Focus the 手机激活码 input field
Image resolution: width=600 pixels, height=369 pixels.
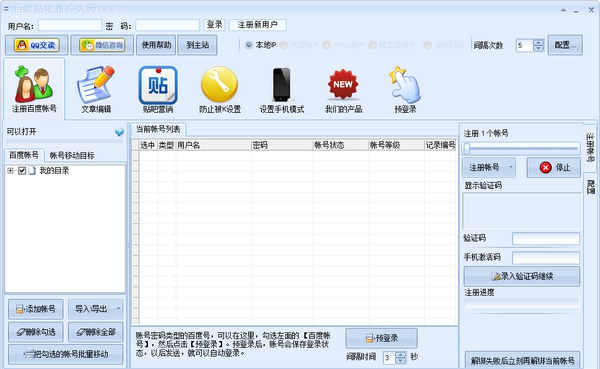546,257
